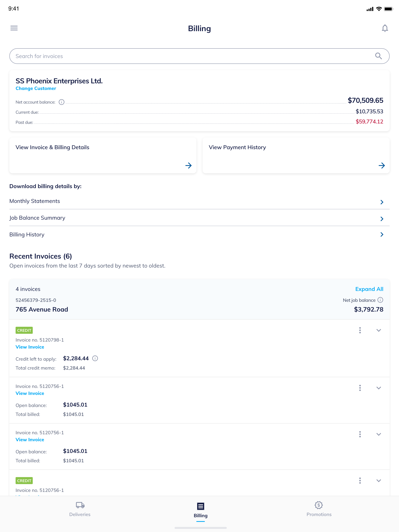Click Change Customer link
This screenshot has width=399, height=532.
pyautogui.click(x=36, y=89)
